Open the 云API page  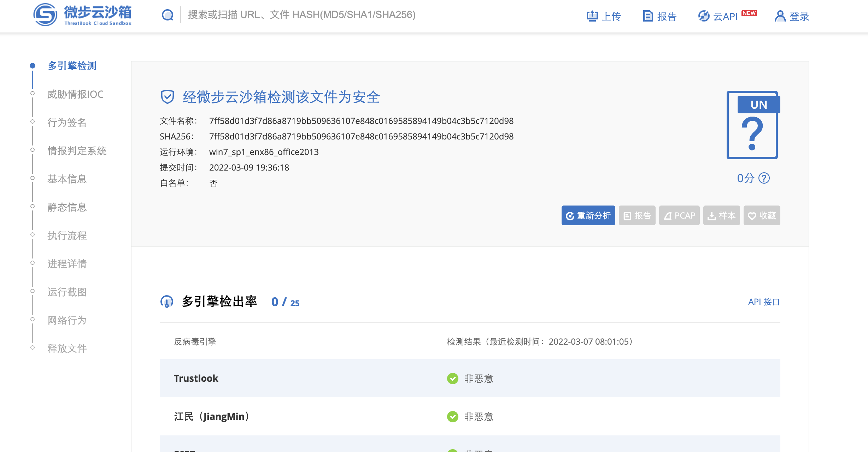(718, 16)
